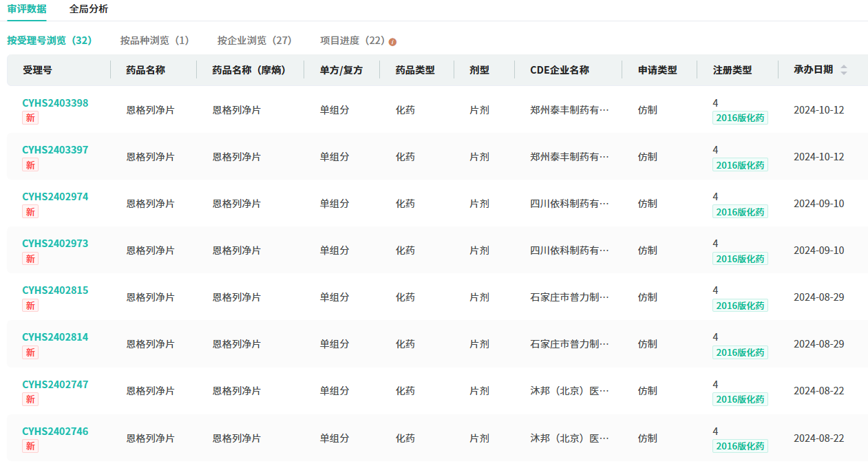Click 2016版化药 tag in the CYHS2403397 row
This screenshot has width=868, height=468.
pyautogui.click(x=740, y=165)
